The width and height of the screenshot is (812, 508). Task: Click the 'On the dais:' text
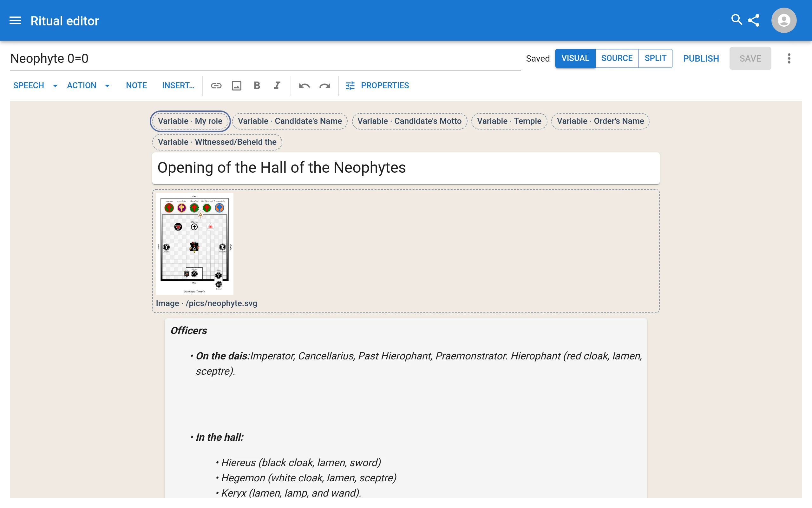coord(223,356)
